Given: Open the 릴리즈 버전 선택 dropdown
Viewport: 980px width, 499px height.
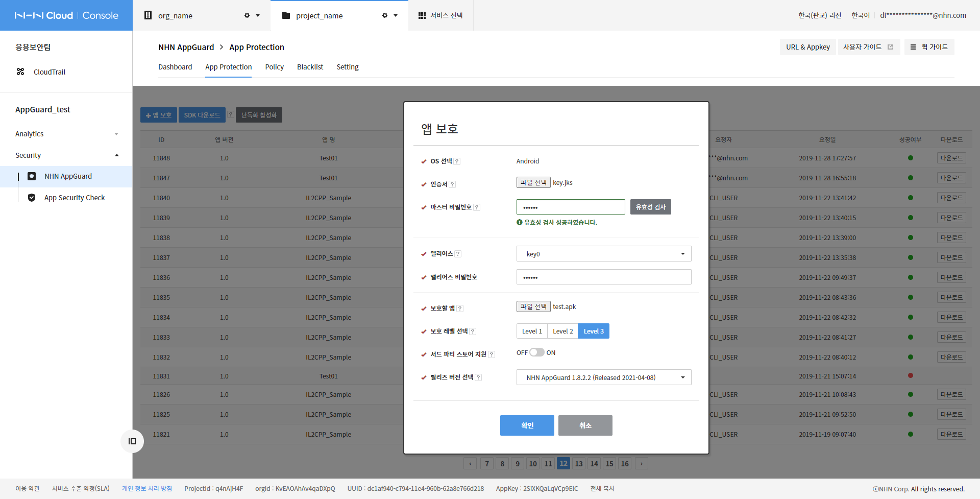Looking at the screenshot, I should pos(604,377).
